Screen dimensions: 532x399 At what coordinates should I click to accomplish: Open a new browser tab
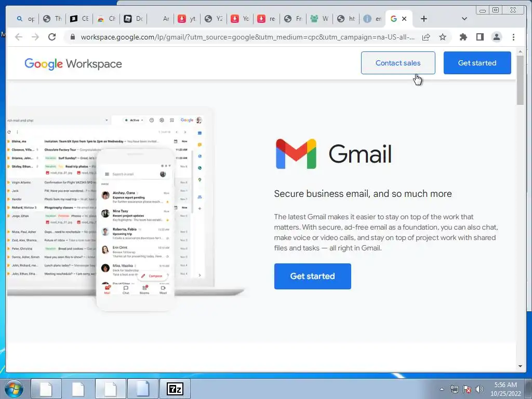pos(424,19)
